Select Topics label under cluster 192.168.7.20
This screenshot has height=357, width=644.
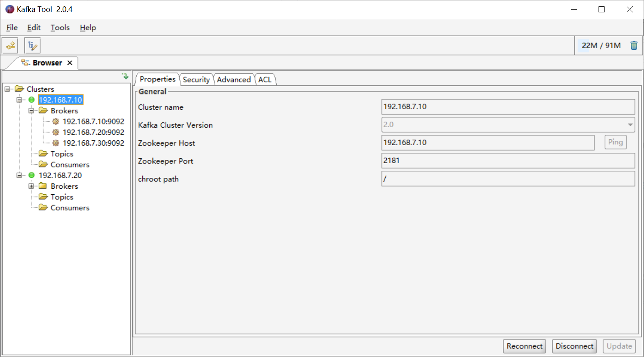[62, 197]
